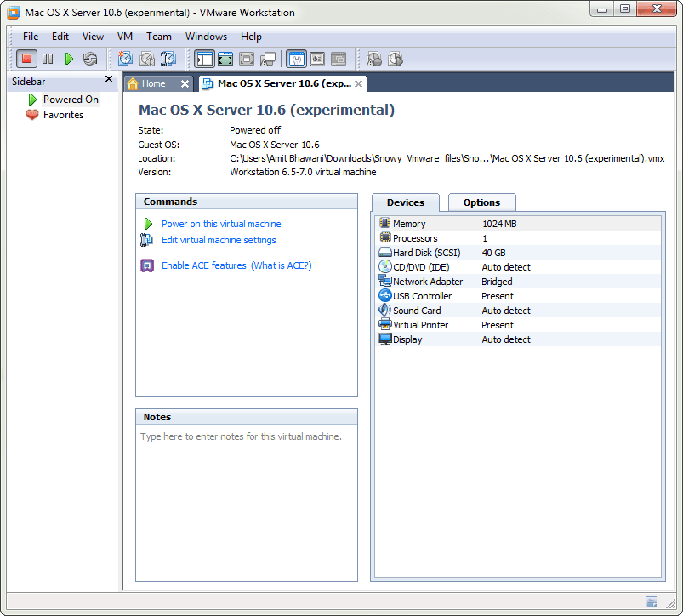This screenshot has height=616, width=683.
Task: Click the Powered off state text
Action: tap(255, 130)
